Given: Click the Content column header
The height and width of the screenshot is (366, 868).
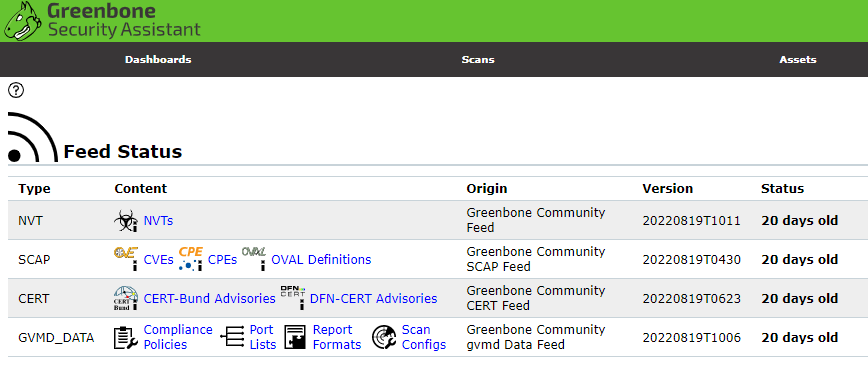Looking at the screenshot, I should [x=141, y=189].
